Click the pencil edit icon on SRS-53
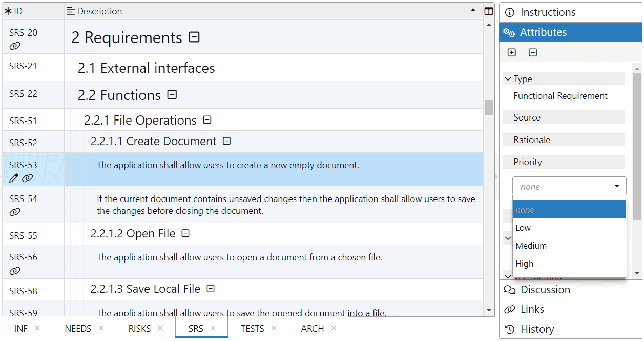Viewport: 644px width, 341px height. point(14,178)
